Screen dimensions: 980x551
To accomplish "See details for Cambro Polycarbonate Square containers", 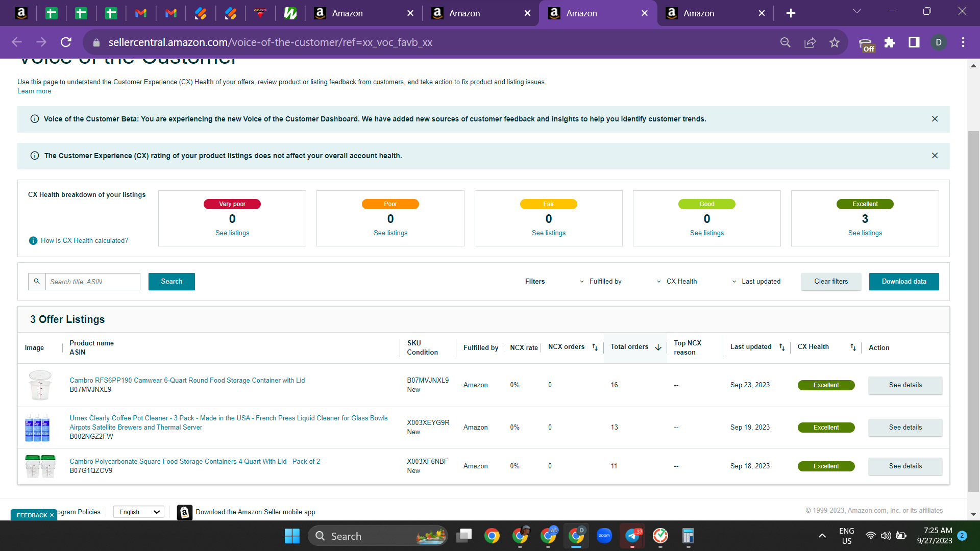I will [x=905, y=466].
